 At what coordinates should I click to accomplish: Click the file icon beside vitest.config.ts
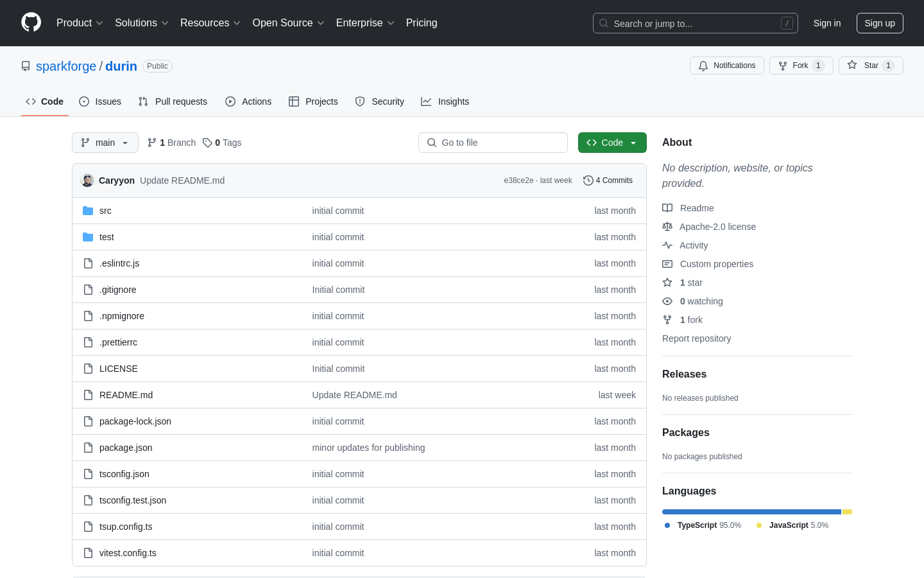point(88,553)
